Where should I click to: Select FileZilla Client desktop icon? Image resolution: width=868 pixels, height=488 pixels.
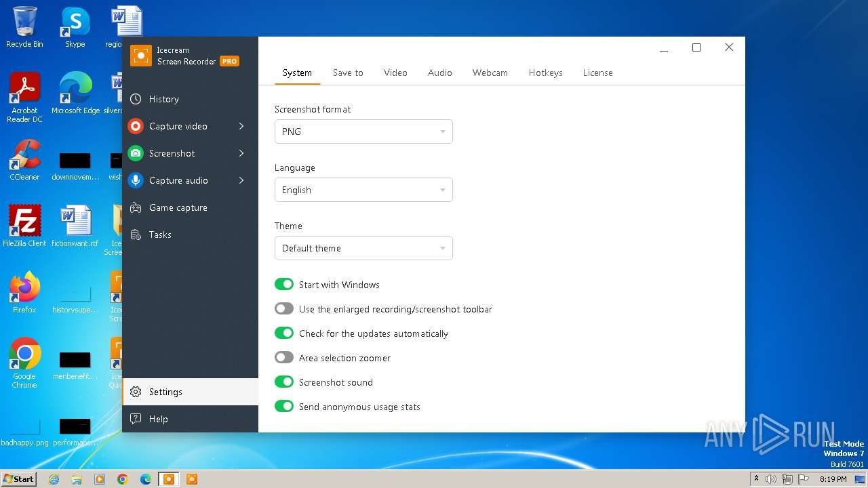click(x=24, y=226)
